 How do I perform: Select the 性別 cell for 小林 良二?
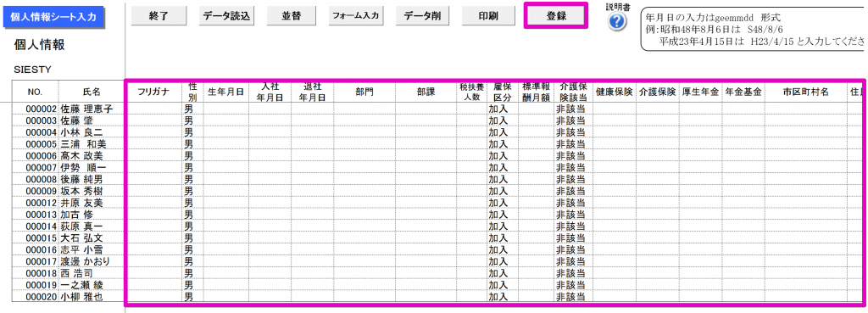[192, 132]
